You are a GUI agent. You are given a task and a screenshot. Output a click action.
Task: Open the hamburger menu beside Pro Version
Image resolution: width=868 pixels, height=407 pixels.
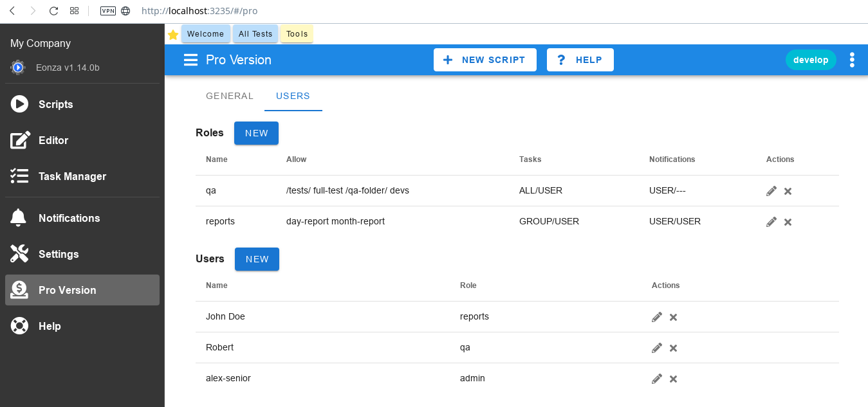[190, 60]
